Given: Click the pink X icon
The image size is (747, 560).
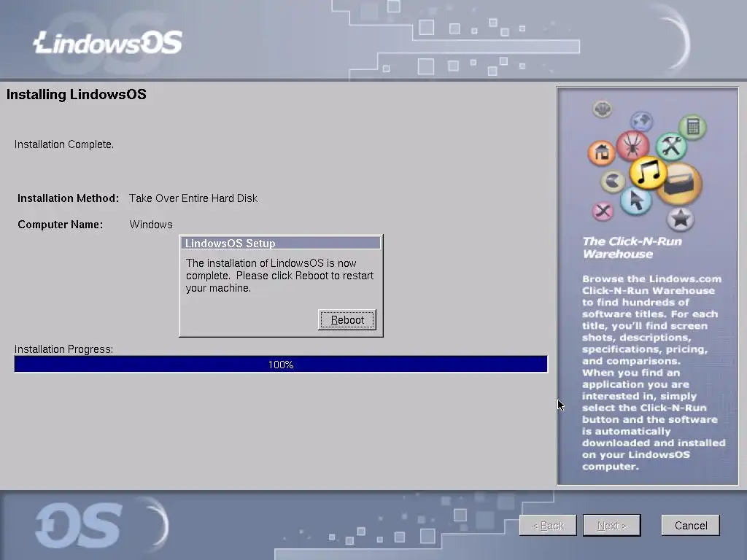Looking at the screenshot, I should click(603, 211).
